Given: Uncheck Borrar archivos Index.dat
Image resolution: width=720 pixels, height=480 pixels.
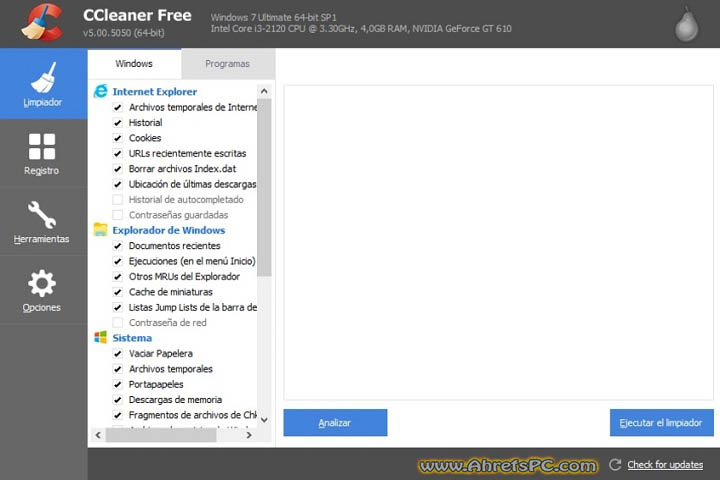Looking at the screenshot, I should point(118,169).
